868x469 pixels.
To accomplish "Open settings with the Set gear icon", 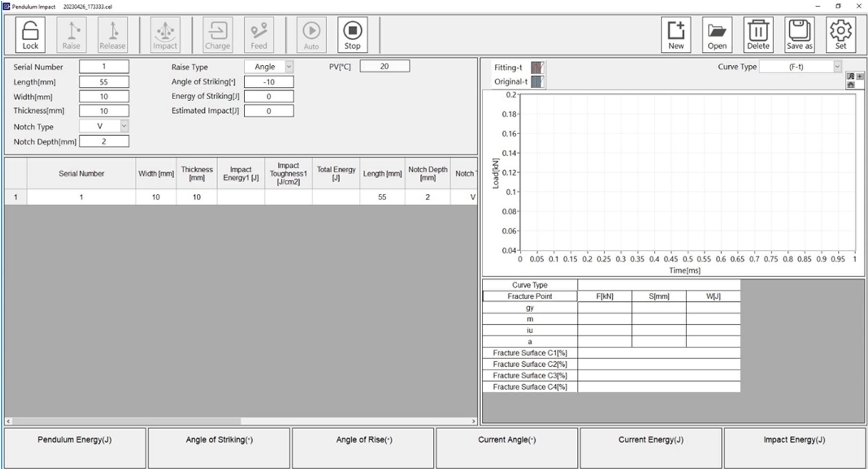I will [x=841, y=35].
